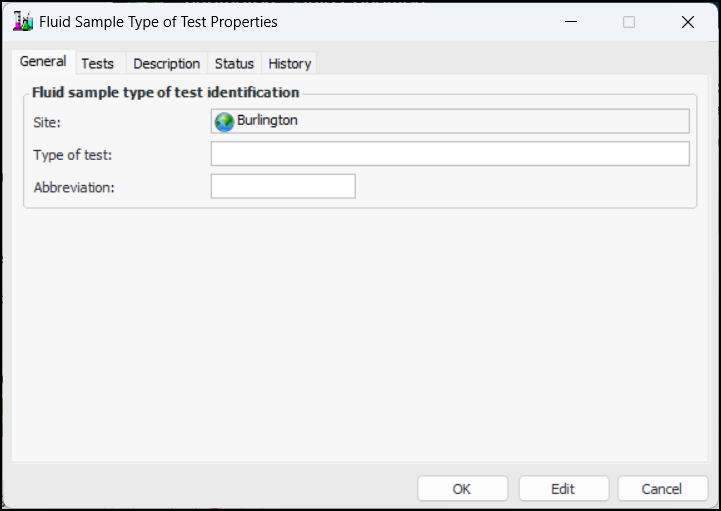Image resolution: width=721 pixels, height=511 pixels.
Task: Click the "Type of test:" label
Action: coord(73,155)
